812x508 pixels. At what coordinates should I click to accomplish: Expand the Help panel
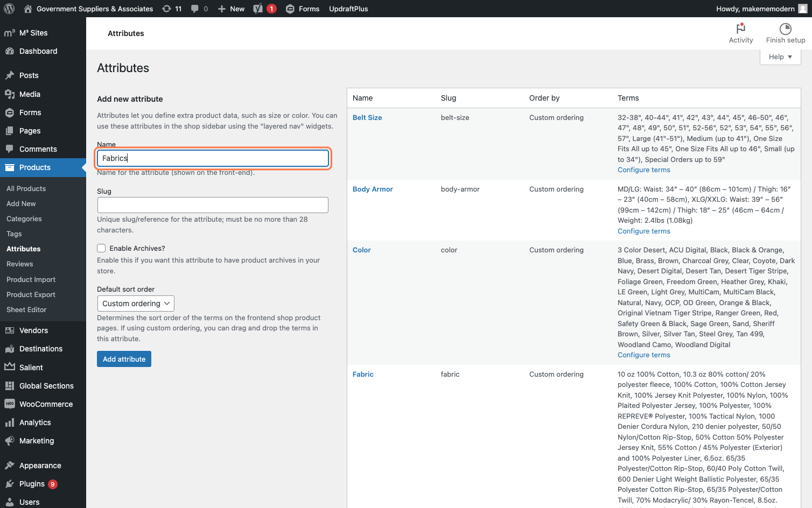tap(780, 57)
